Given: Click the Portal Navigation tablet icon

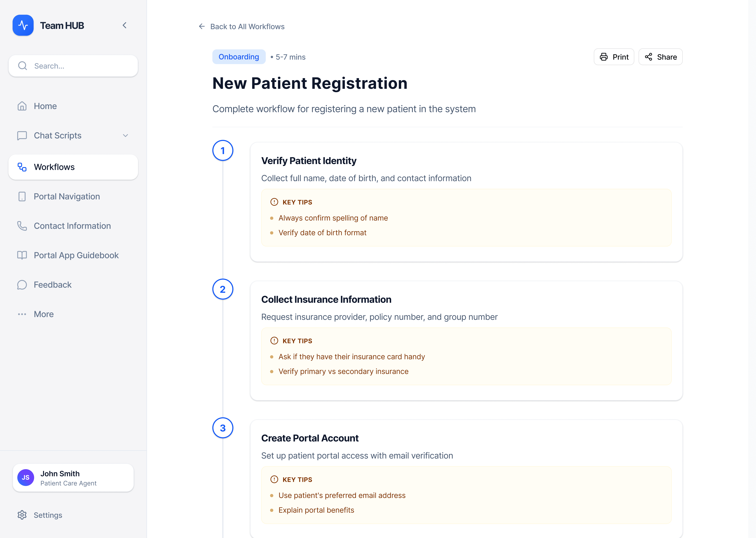Looking at the screenshot, I should (x=22, y=196).
